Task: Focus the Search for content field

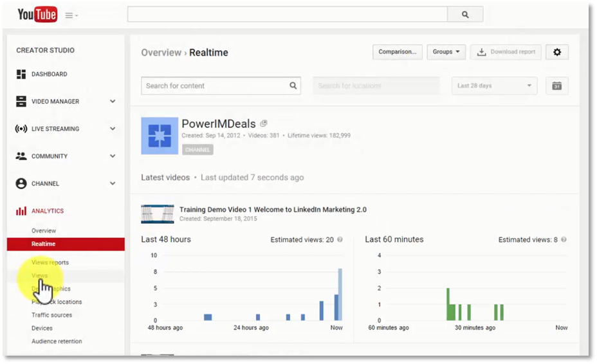Action: 221,86
